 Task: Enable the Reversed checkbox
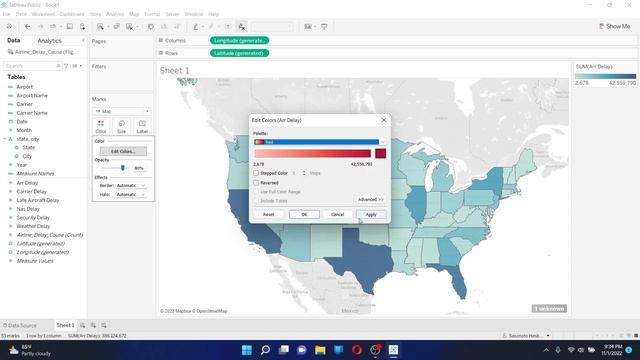point(256,183)
